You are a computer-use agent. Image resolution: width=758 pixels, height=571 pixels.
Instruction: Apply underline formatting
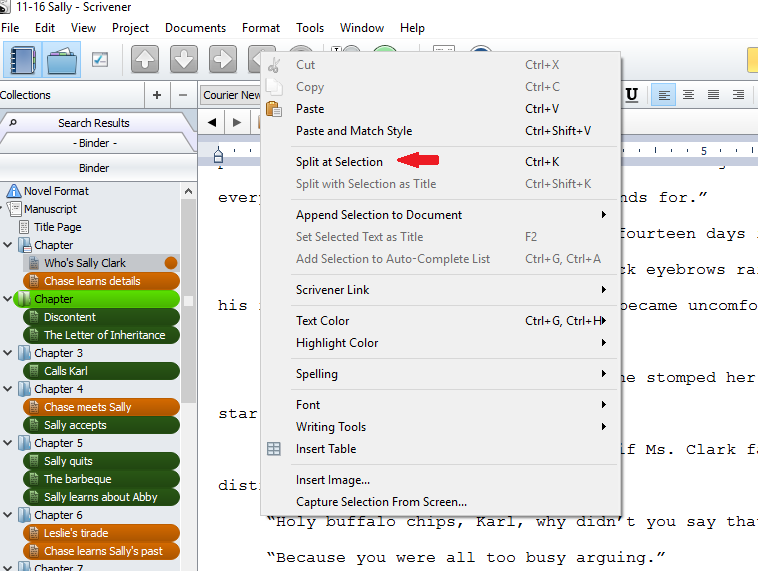(x=632, y=95)
